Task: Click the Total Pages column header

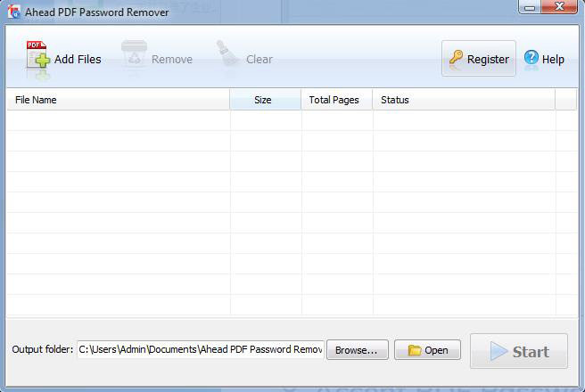Action: coord(335,100)
